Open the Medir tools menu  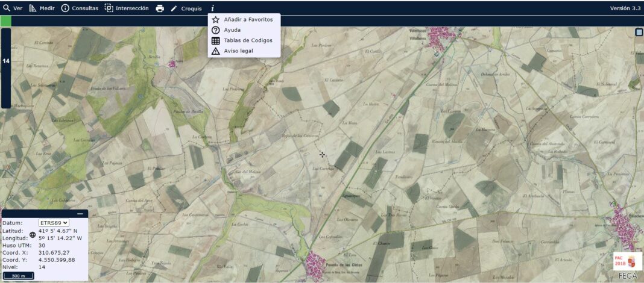[x=42, y=8]
